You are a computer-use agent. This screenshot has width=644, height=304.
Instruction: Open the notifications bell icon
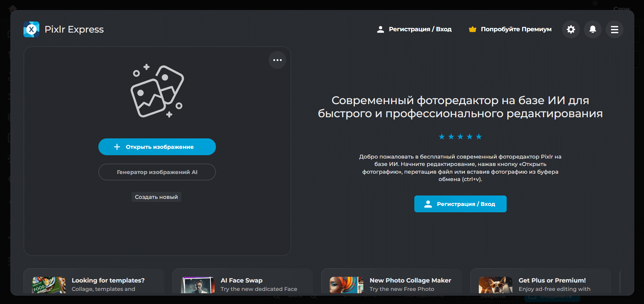click(593, 30)
